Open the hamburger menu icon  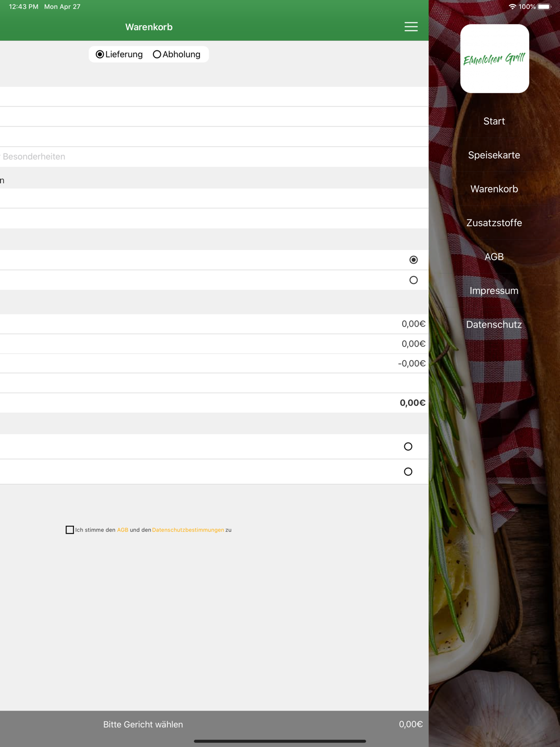(x=411, y=27)
